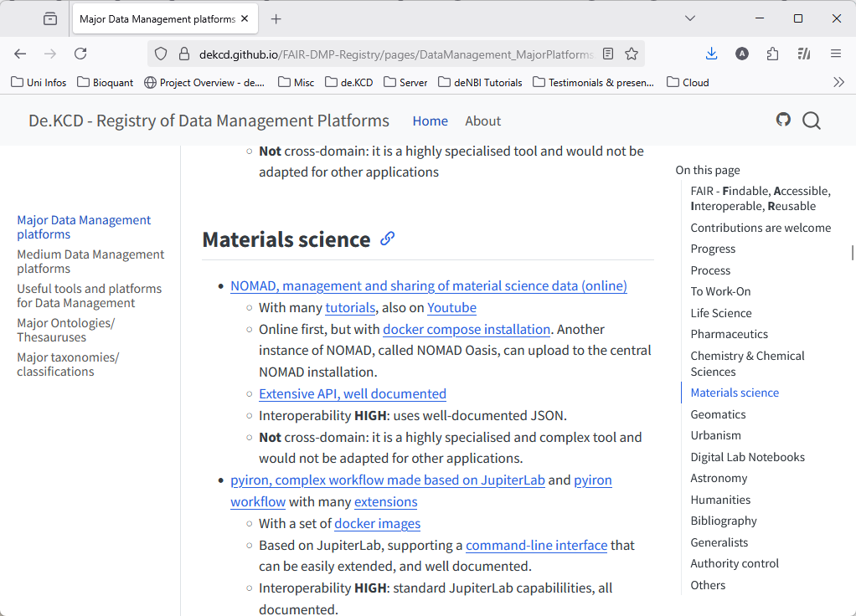
Task: Select the Major Data Management platforms tab
Action: tap(157, 18)
